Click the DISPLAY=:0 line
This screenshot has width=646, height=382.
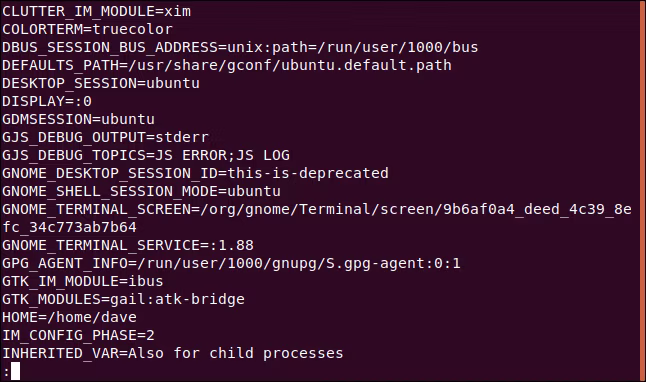47,101
